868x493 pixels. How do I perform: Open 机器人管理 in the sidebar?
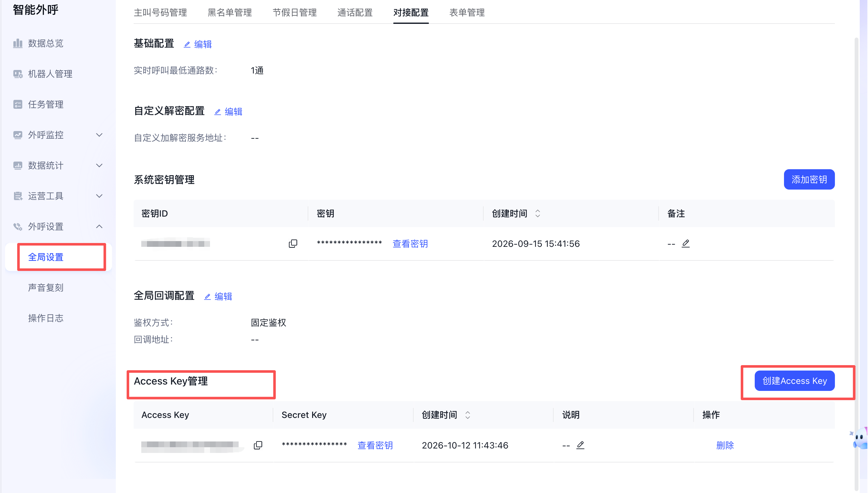point(50,74)
